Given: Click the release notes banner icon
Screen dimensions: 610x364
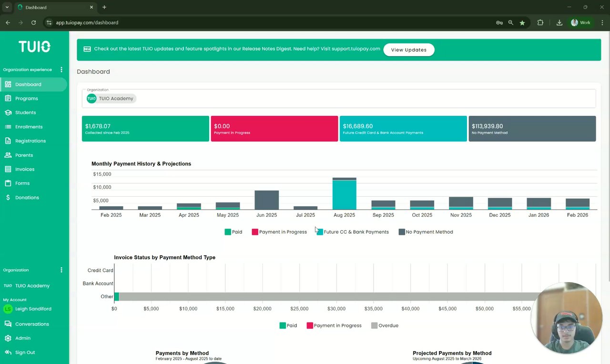Looking at the screenshot, I should coord(87,49).
